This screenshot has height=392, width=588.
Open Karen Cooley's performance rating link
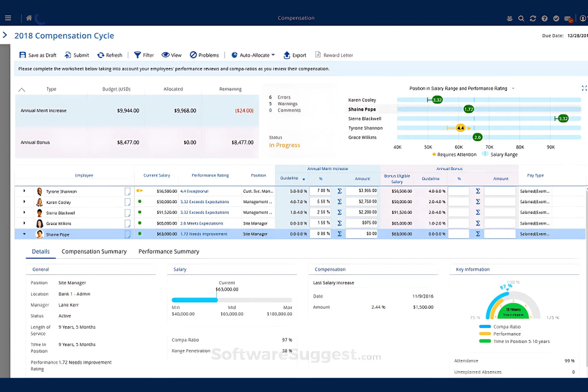(x=204, y=202)
